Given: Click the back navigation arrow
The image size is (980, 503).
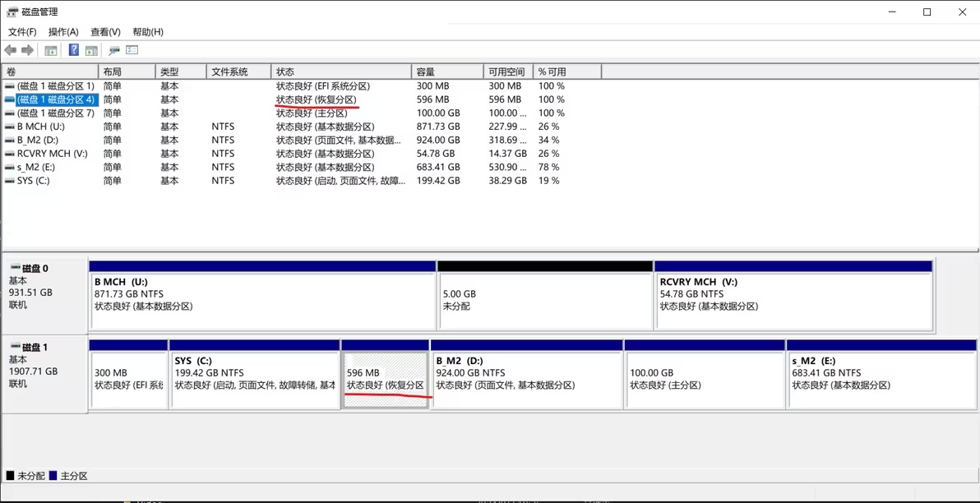Looking at the screenshot, I should (10, 50).
